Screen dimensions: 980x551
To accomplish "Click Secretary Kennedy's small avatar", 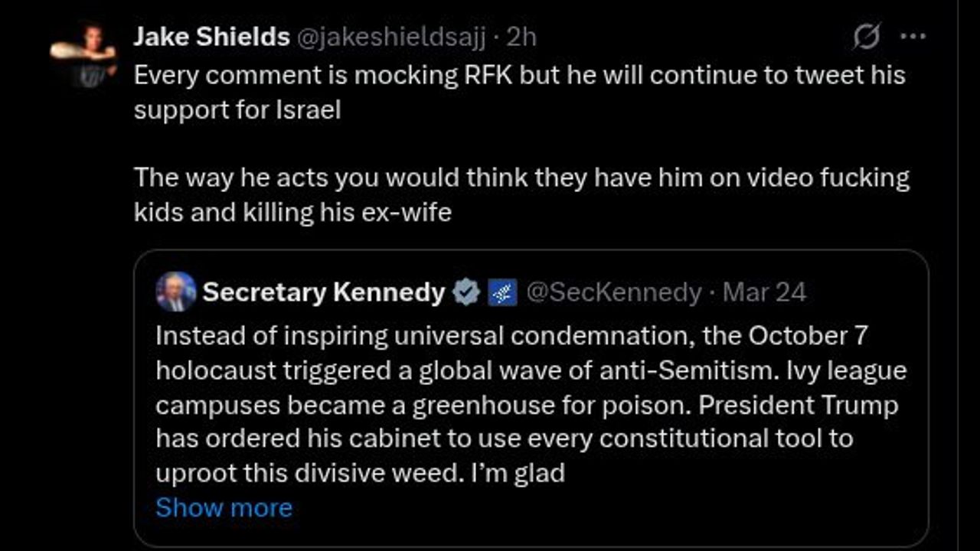I will click(x=175, y=292).
